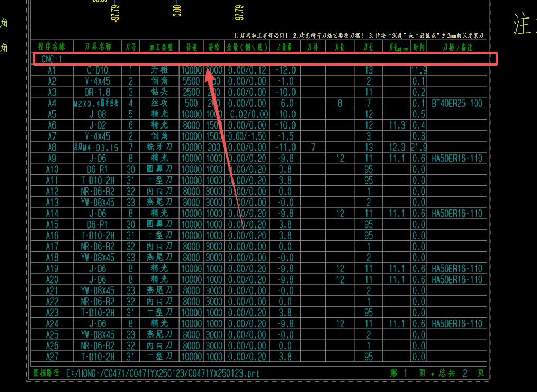Select allowance value -0.02/0.00
The width and height of the screenshot is (537, 392).
(x=247, y=114)
